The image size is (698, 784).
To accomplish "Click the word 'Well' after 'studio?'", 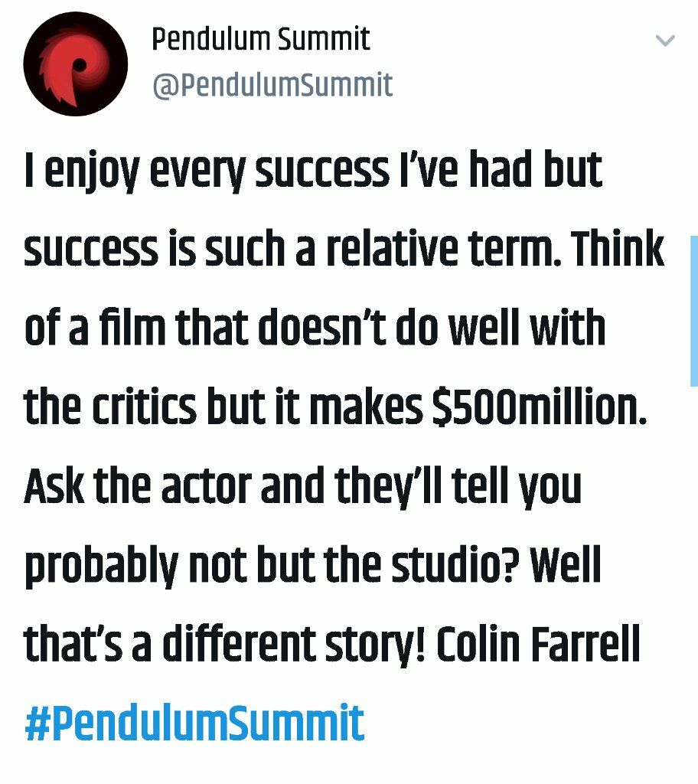I will coord(565,564).
